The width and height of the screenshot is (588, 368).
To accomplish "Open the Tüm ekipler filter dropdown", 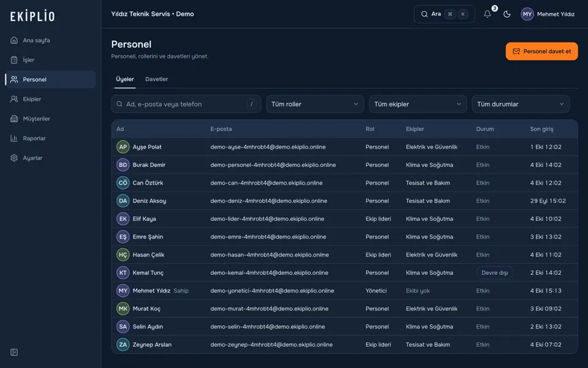I will click(418, 104).
